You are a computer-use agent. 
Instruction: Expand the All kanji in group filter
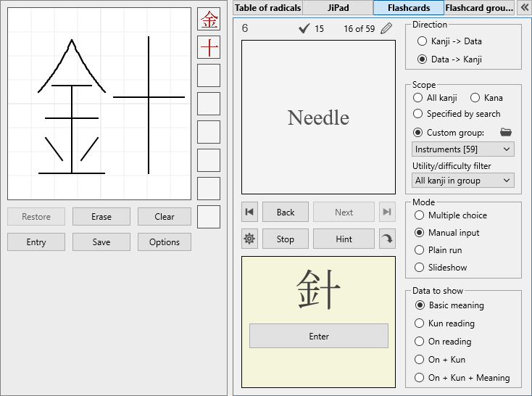(462, 180)
